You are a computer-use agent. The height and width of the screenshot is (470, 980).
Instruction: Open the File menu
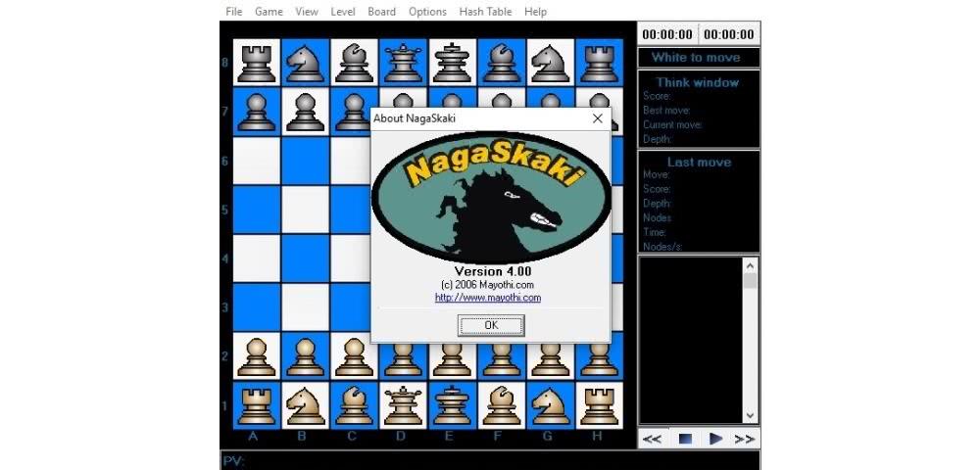[x=234, y=12]
